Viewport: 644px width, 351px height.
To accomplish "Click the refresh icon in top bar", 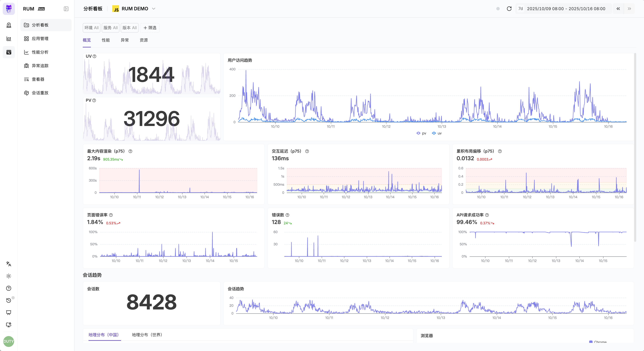I will tap(509, 9).
